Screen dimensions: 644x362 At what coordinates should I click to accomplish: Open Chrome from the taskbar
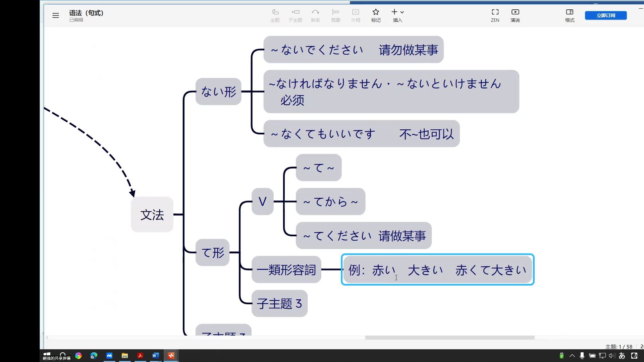coord(78,356)
